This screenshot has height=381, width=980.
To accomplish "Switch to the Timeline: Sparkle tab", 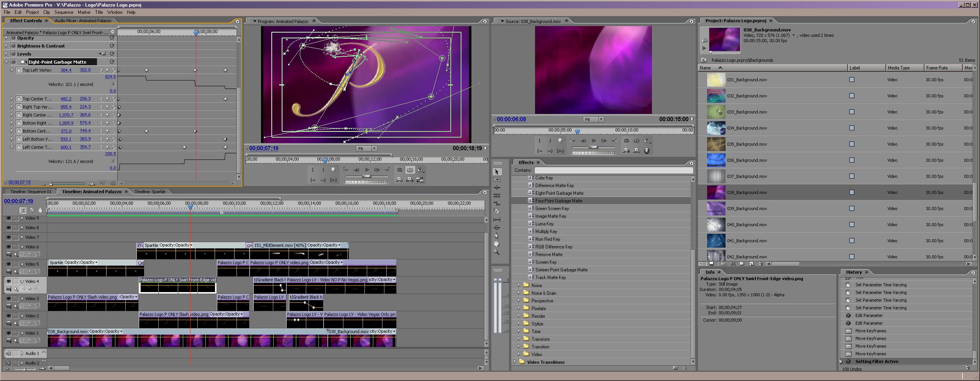I will pyautogui.click(x=150, y=192).
